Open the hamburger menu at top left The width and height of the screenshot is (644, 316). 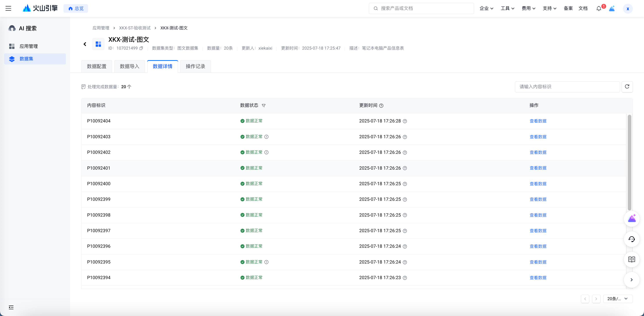coord(8,9)
